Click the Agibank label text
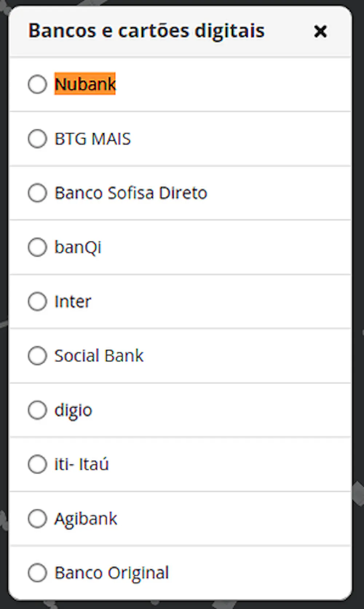Image resolution: width=364 pixels, height=609 pixels. (86, 519)
